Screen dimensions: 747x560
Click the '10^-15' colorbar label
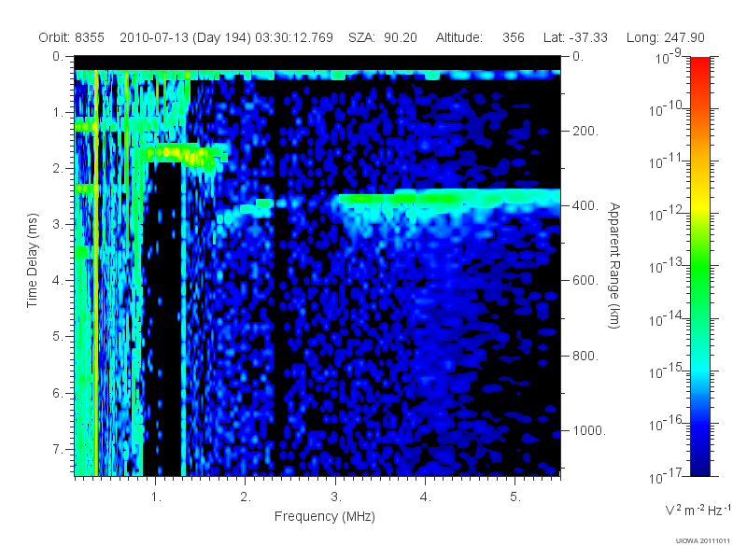tap(668, 371)
